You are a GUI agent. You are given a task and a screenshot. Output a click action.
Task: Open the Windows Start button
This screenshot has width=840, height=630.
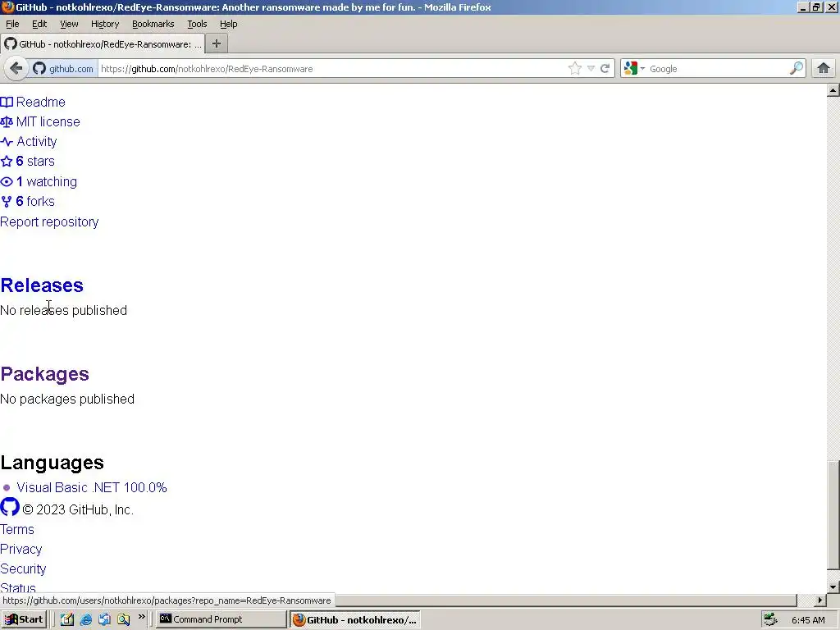[24, 619]
